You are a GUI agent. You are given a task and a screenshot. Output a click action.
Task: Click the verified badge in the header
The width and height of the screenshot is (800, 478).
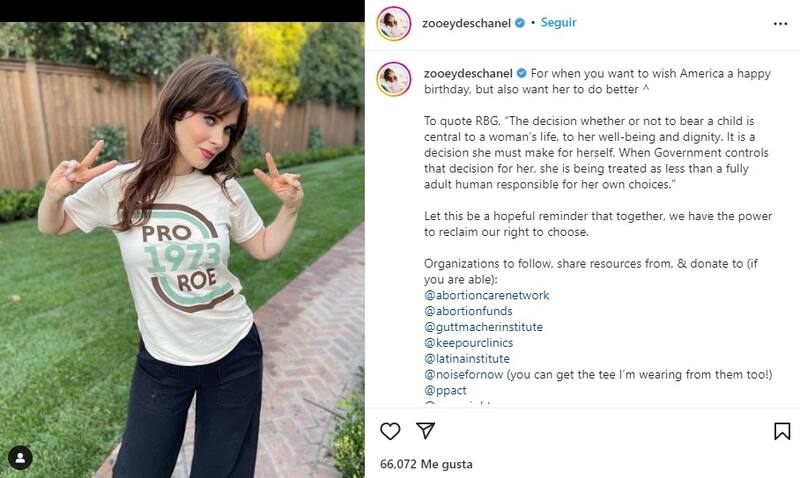[x=520, y=22]
